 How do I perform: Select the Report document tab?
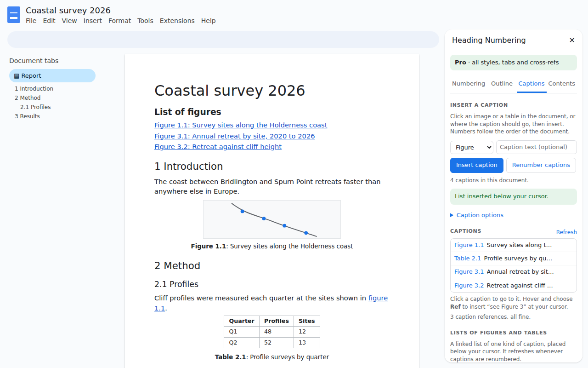coord(52,76)
